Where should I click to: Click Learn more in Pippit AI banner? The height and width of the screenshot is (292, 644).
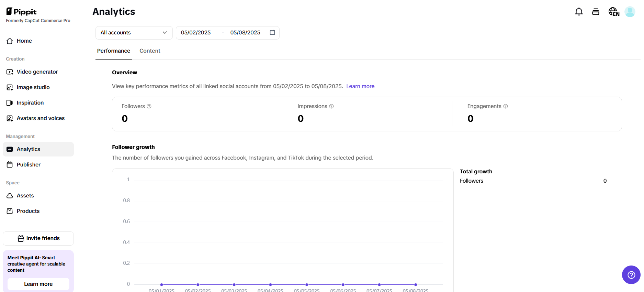[38, 284]
